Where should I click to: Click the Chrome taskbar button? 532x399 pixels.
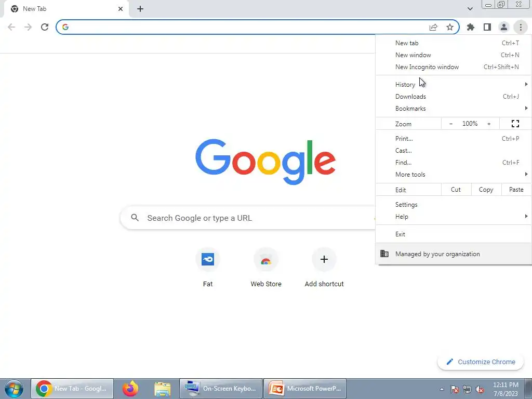[x=72, y=389]
